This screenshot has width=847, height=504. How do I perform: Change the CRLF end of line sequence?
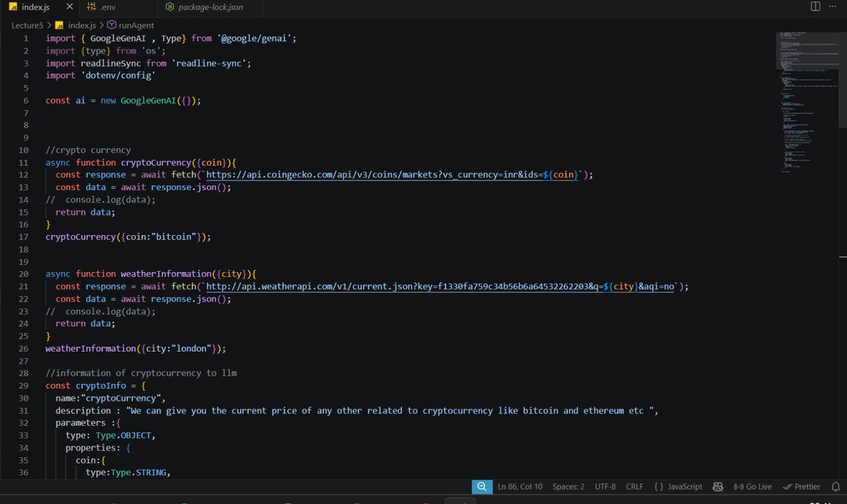(635, 486)
